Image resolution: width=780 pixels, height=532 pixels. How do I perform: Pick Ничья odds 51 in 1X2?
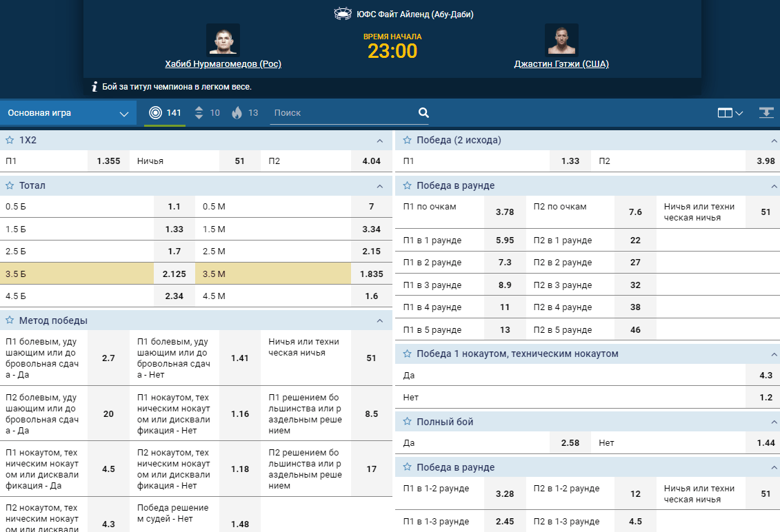(x=240, y=161)
